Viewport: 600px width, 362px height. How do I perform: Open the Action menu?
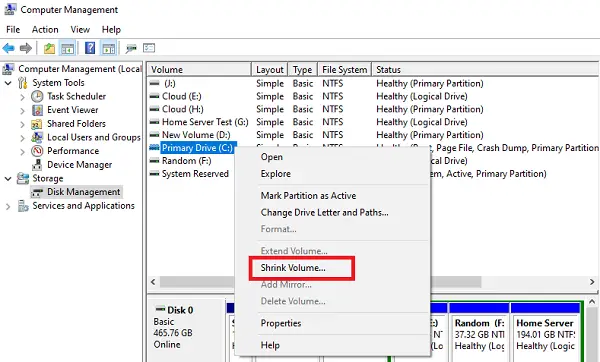[x=45, y=29]
